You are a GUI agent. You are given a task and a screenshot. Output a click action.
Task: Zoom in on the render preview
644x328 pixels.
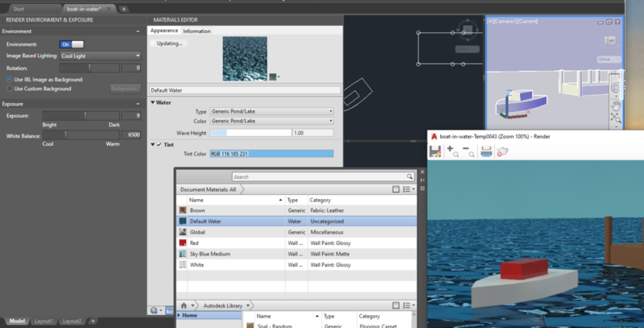[451, 152]
